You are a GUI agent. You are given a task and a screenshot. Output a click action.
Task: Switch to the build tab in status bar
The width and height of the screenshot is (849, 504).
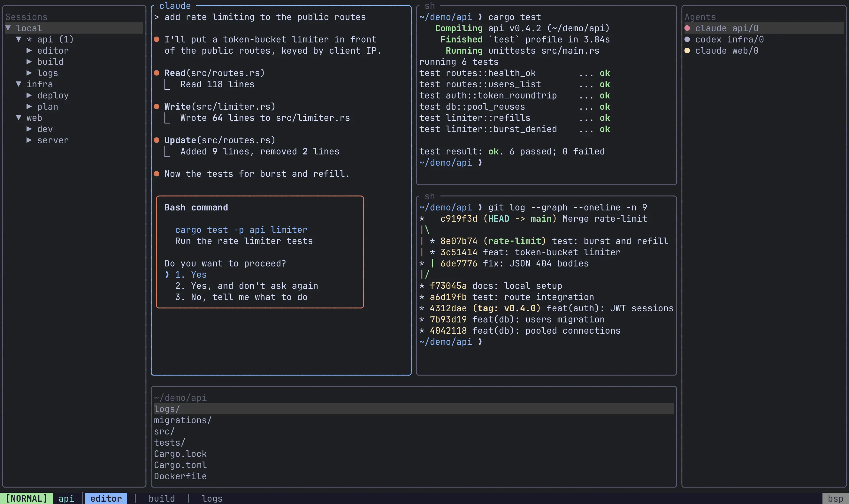(162, 498)
